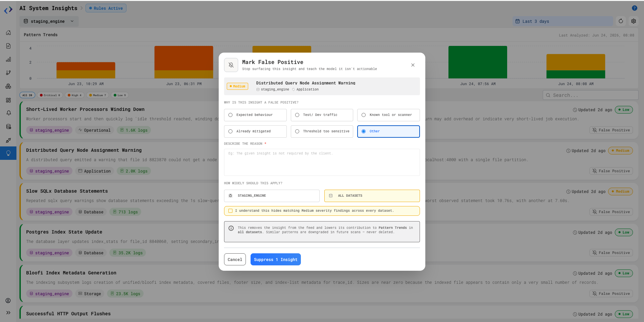Image resolution: width=644 pixels, height=322 pixels.
Task: Expand sidebar with double chevron icon
Action: (x=8, y=313)
